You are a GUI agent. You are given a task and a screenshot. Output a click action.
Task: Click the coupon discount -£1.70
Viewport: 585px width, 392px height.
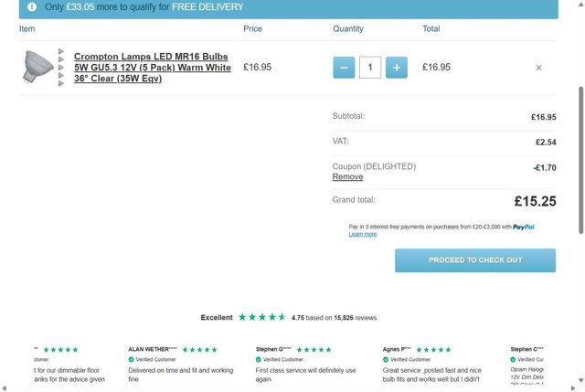tap(545, 167)
